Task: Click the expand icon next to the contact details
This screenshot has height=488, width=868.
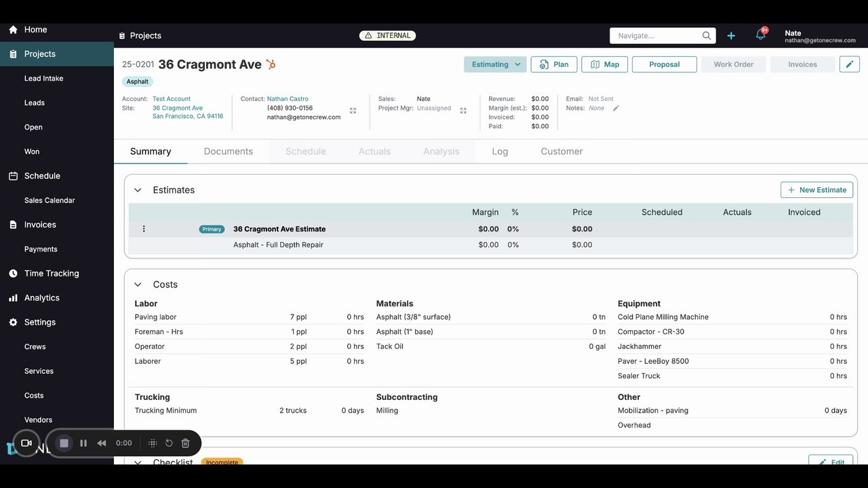Action: 353,110
